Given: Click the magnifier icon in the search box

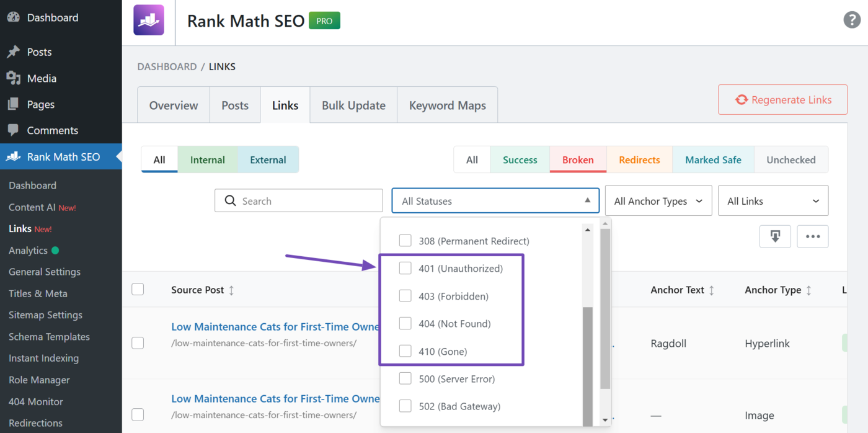Looking at the screenshot, I should 230,200.
